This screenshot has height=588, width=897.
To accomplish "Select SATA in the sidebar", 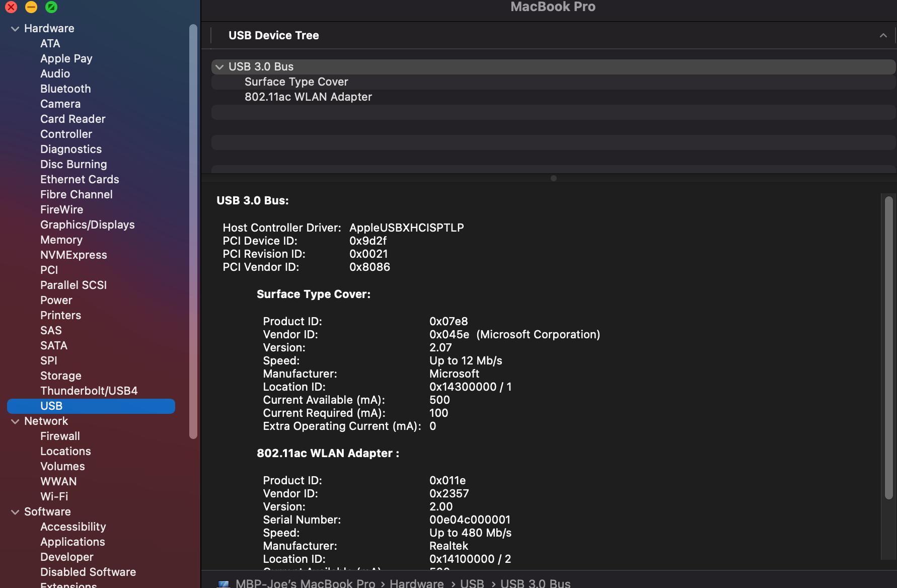I will (x=54, y=345).
